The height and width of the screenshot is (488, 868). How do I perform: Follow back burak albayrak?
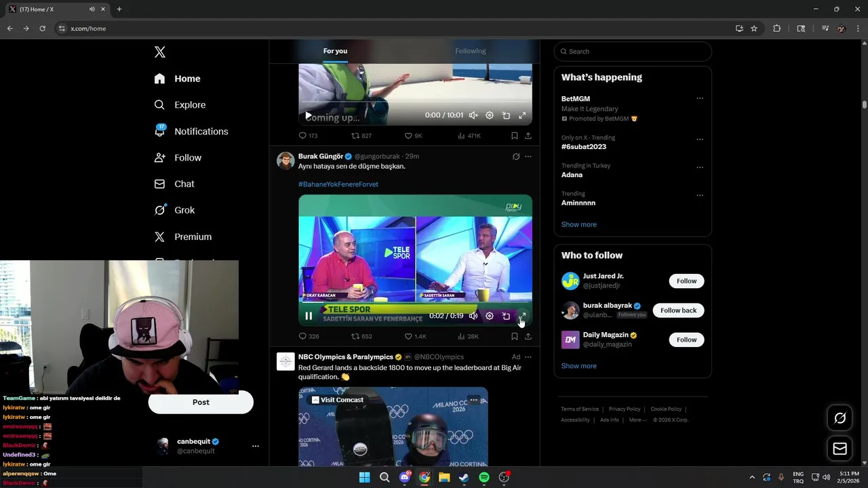tap(678, 310)
